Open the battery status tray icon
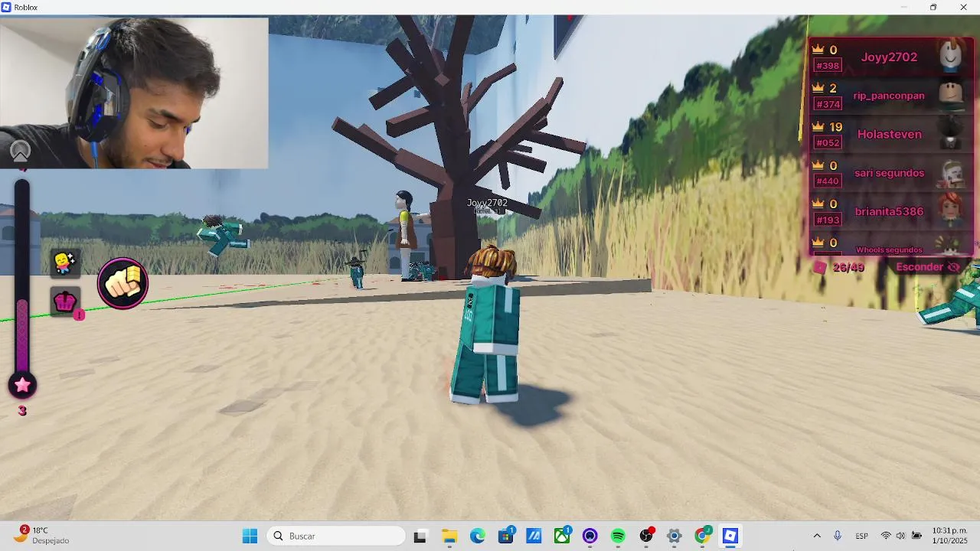 [916, 536]
